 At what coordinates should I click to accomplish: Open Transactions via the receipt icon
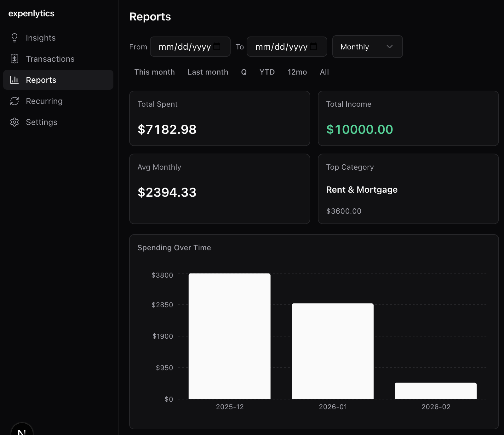click(x=14, y=59)
